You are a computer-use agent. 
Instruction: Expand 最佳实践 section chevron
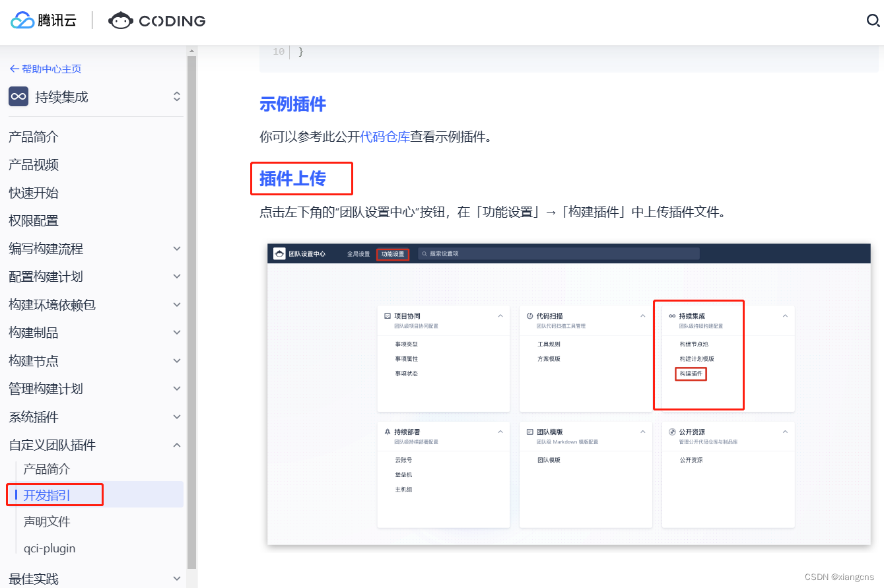(176, 579)
